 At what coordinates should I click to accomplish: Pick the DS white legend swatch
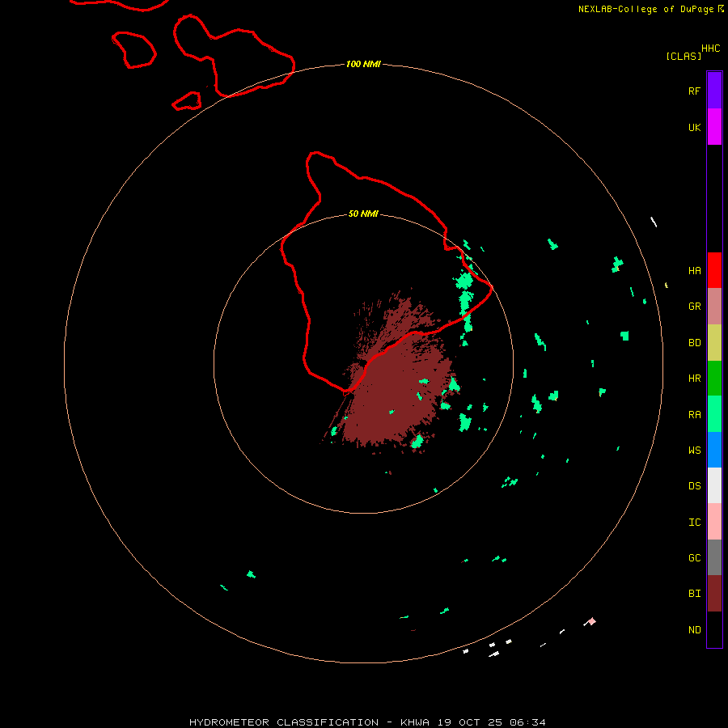click(x=714, y=485)
